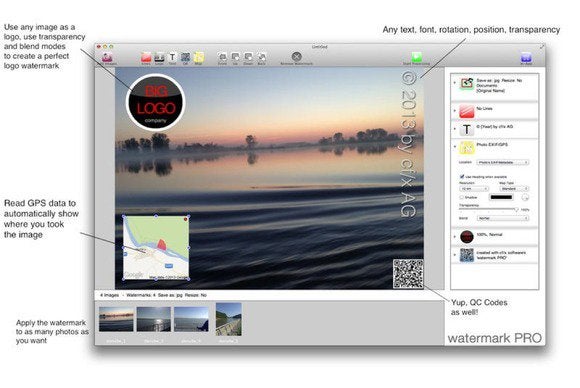Expand the No Lines section

coord(455,111)
